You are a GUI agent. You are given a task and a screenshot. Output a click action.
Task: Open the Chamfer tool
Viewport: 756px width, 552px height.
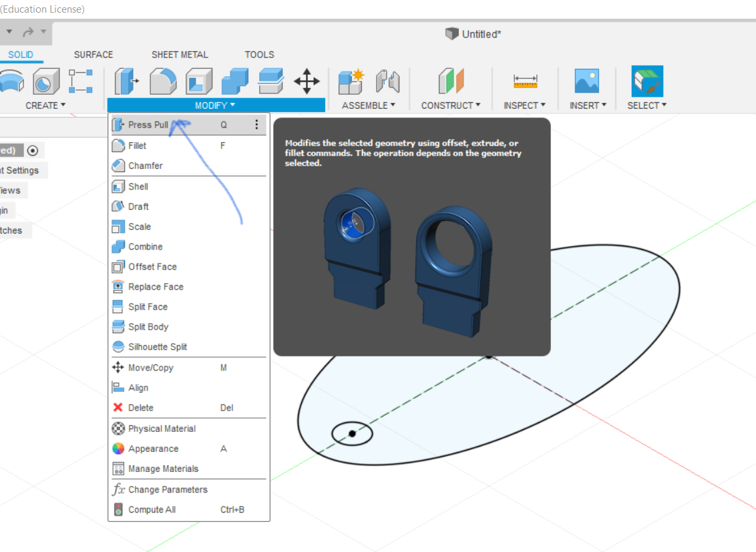[x=144, y=166]
